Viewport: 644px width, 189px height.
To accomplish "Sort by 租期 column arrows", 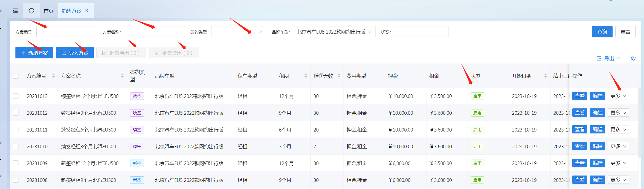I will 305,76.
